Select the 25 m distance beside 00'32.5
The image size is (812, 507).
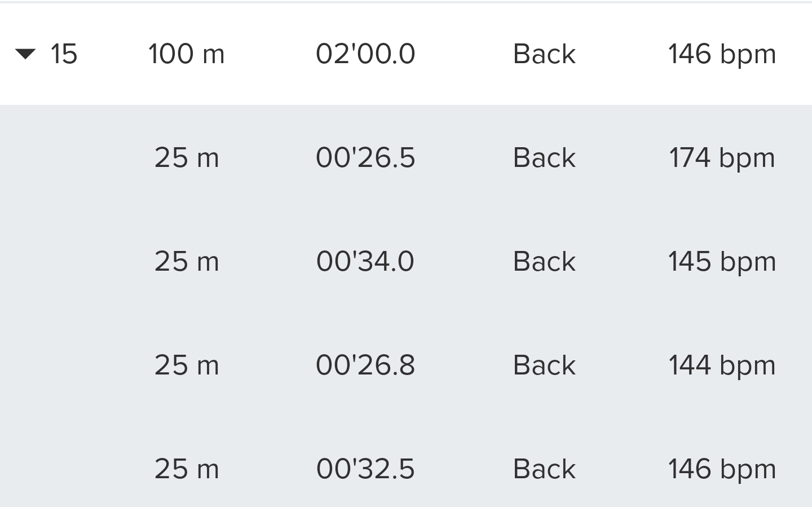click(187, 469)
